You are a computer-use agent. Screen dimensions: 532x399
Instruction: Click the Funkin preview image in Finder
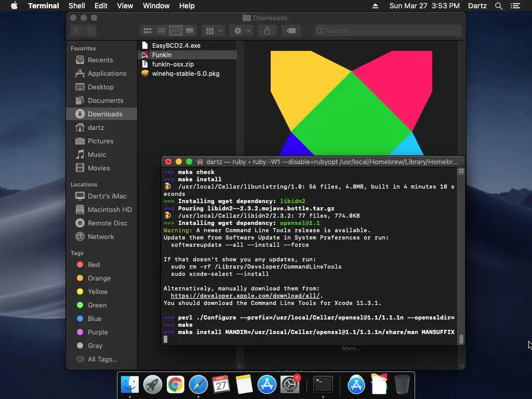tap(351, 103)
